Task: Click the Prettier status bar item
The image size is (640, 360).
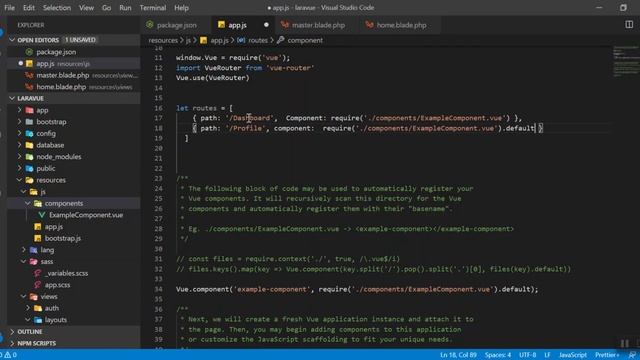Action: click(607, 355)
